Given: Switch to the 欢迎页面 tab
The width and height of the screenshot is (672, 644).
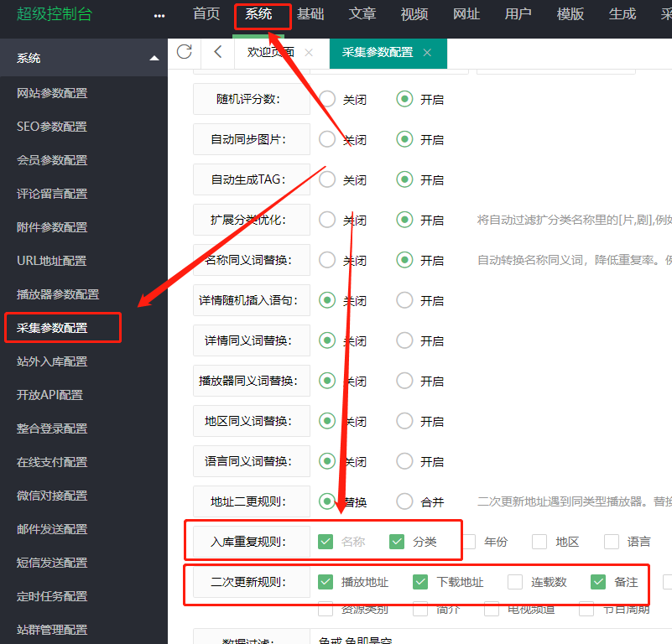Looking at the screenshot, I should coord(270,52).
